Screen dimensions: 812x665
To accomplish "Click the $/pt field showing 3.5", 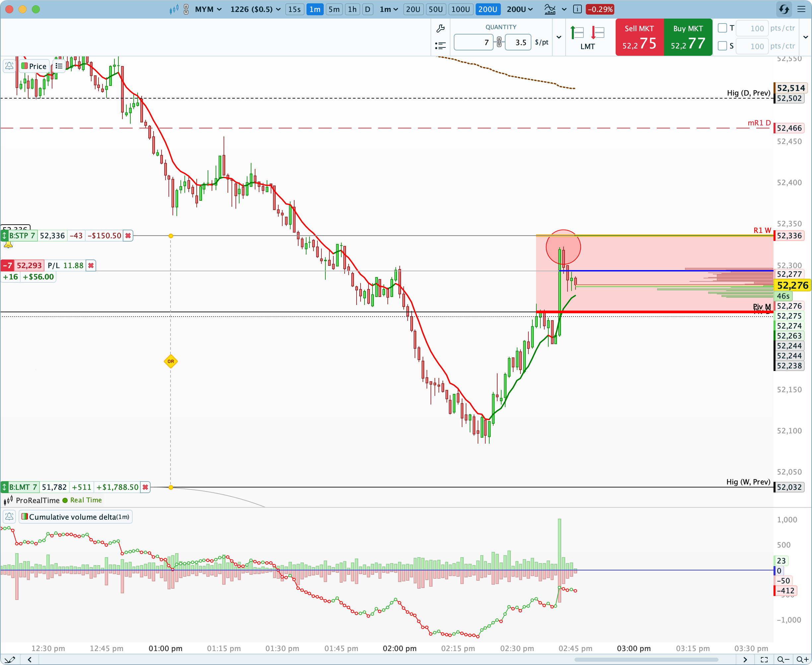I will tap(518, 42).
